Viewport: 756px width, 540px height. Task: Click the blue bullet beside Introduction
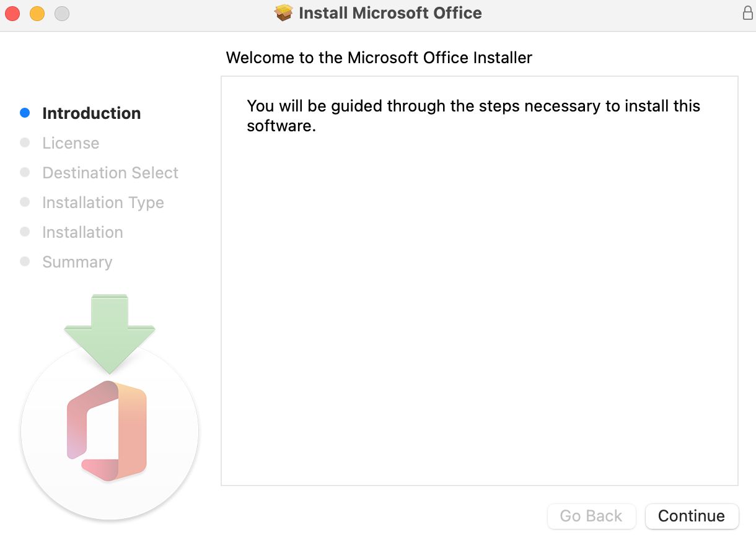(25, 113)
